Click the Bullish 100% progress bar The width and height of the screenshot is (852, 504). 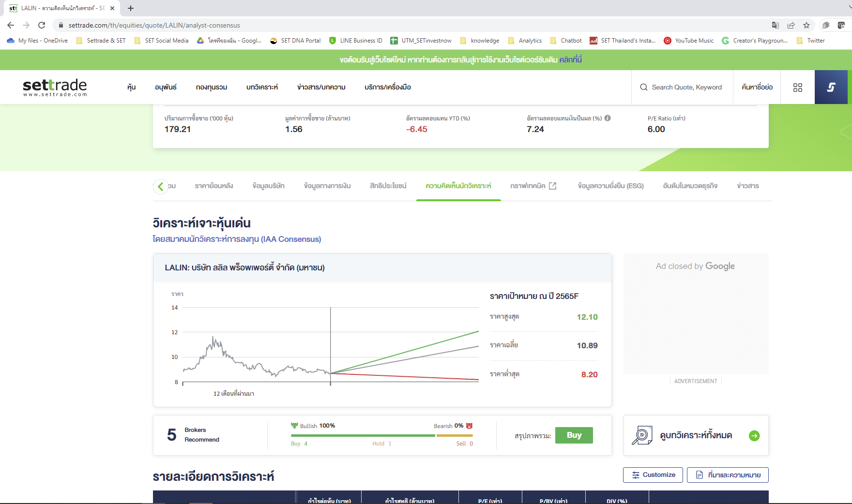pyautogui.click(x=362, y=435)
